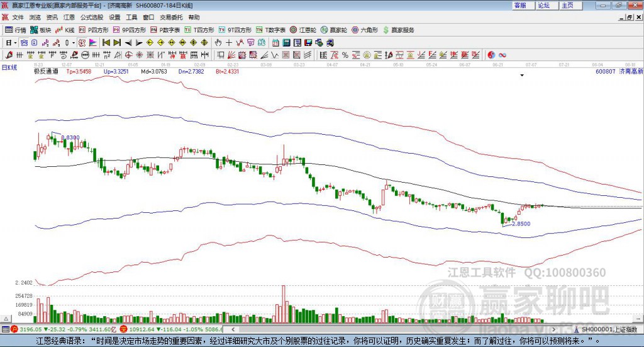Click the red-blue yin-yang icon
Image resolution: width=644 pixels, height=347 pixels.
[x=491, y=55]
